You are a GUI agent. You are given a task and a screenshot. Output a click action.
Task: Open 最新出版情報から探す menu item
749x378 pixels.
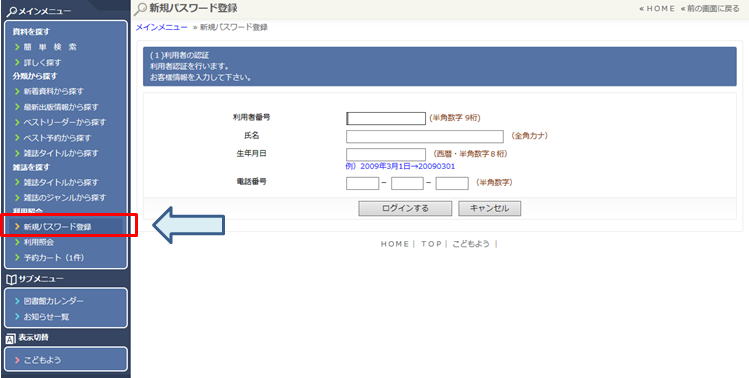[x=61, y=107]
